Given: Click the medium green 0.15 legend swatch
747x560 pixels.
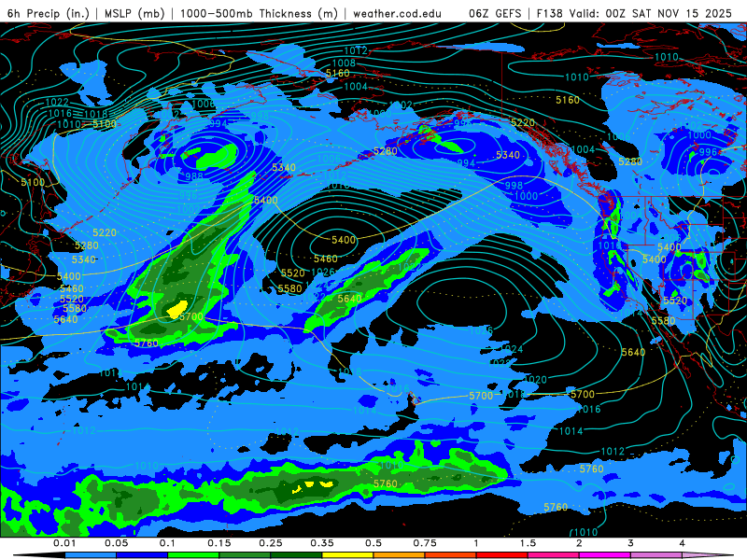Looking at the screenshot, I should (245, 555).
